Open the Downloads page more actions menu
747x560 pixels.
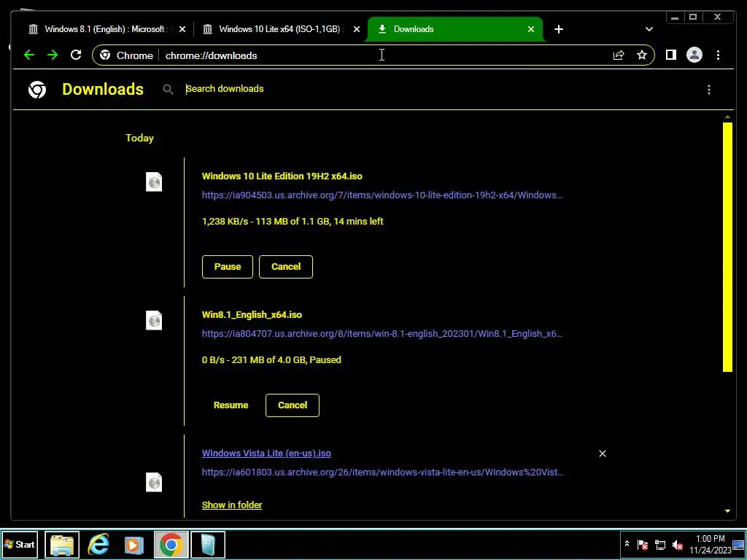click(x=709, y=90)
